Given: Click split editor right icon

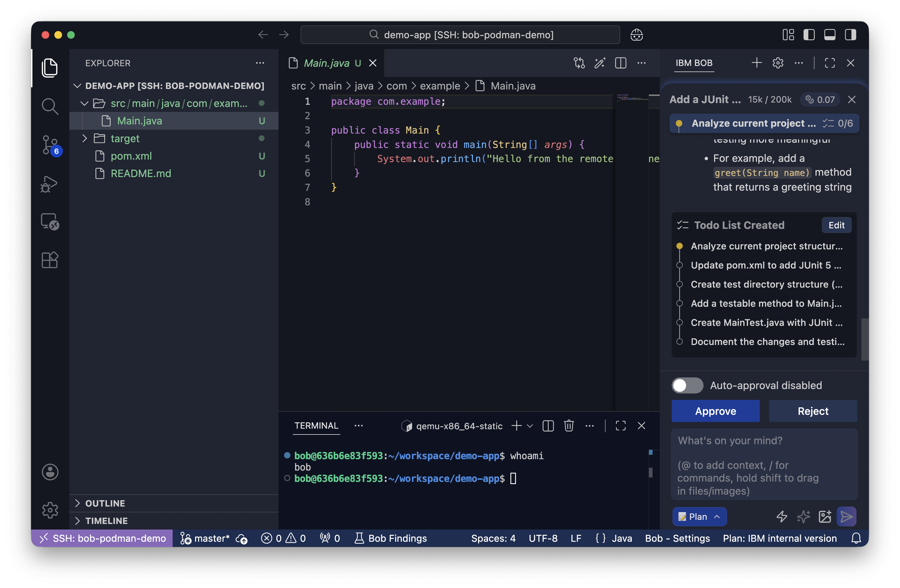Looking at the screenshot, I should (620, 63).
